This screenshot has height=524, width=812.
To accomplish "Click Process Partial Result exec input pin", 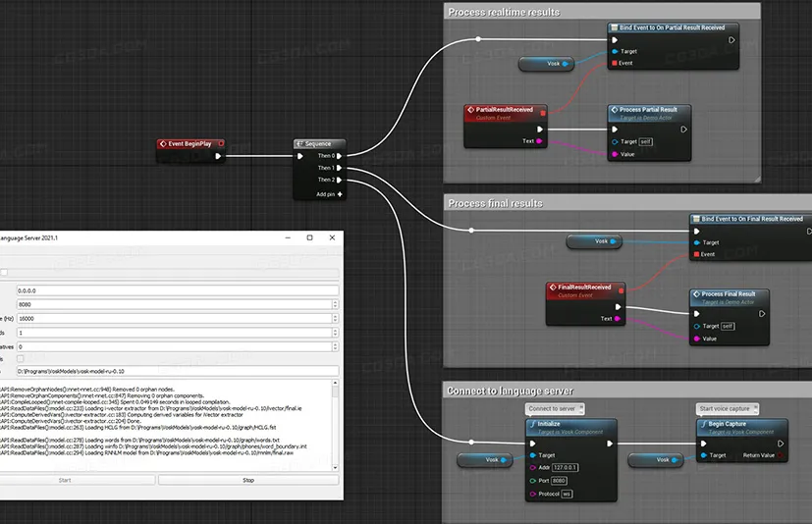I will (615, 130).
